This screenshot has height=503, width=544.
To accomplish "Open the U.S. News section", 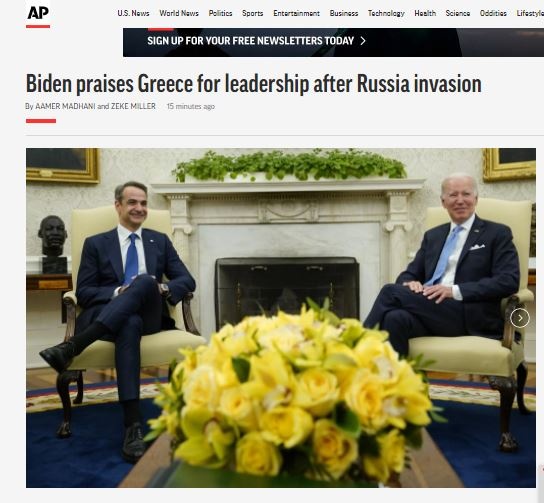I will (x=133, y=13).
